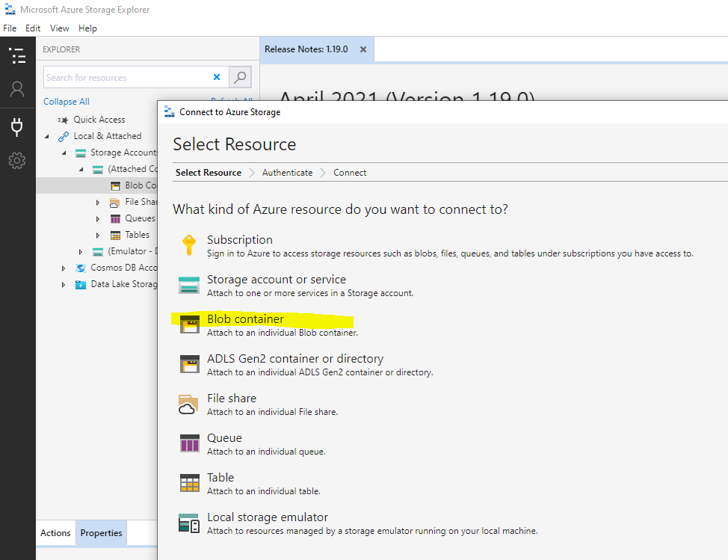Expand the Emulator node
This screenshot has height=560, width=728.
[81, 252]
